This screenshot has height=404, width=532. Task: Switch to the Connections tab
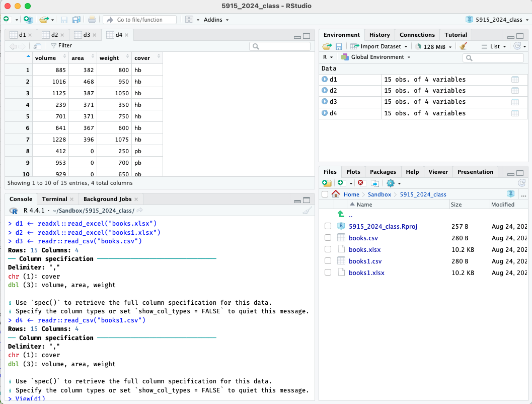pos(417,35)
